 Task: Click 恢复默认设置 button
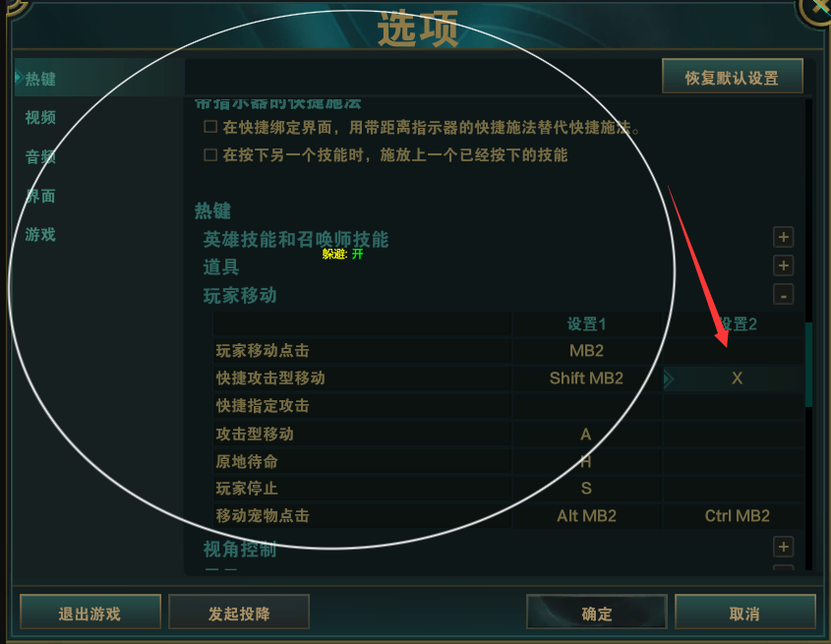[x=732, y=77]
